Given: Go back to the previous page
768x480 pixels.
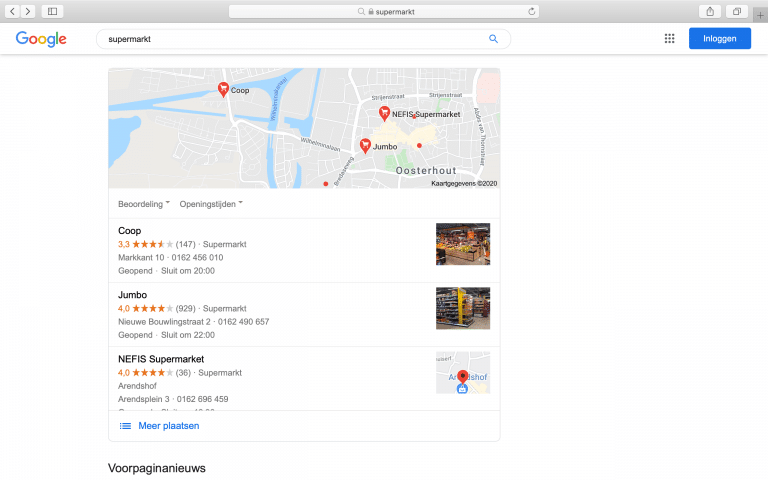Looking at the screenshot, I should click(x=12, y=11).
